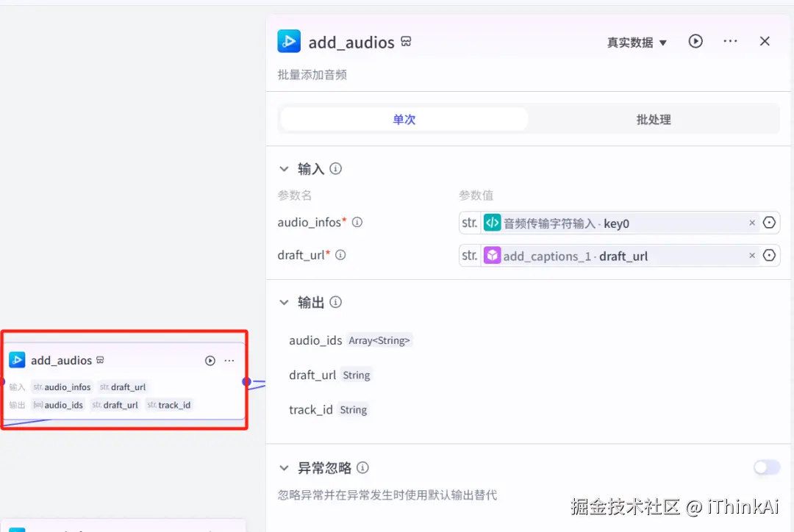Click the info icon beside 输入 section
This screenshot has height=532, width=794.
point(336,168)
